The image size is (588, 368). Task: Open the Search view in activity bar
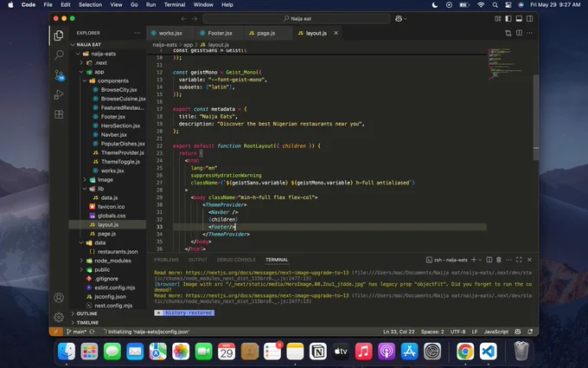(x=59, y=55)
